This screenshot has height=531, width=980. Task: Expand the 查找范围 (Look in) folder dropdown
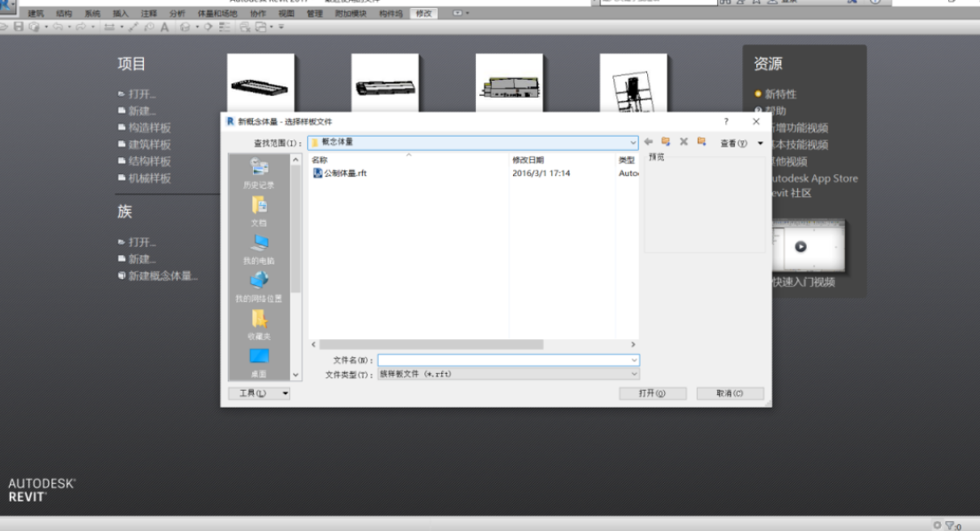(633, 143)
